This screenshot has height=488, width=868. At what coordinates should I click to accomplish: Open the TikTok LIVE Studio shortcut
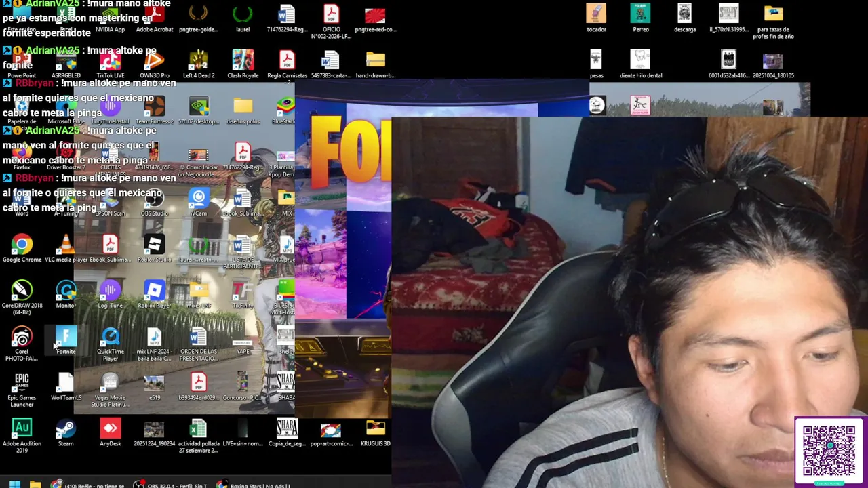click(110, 64)
